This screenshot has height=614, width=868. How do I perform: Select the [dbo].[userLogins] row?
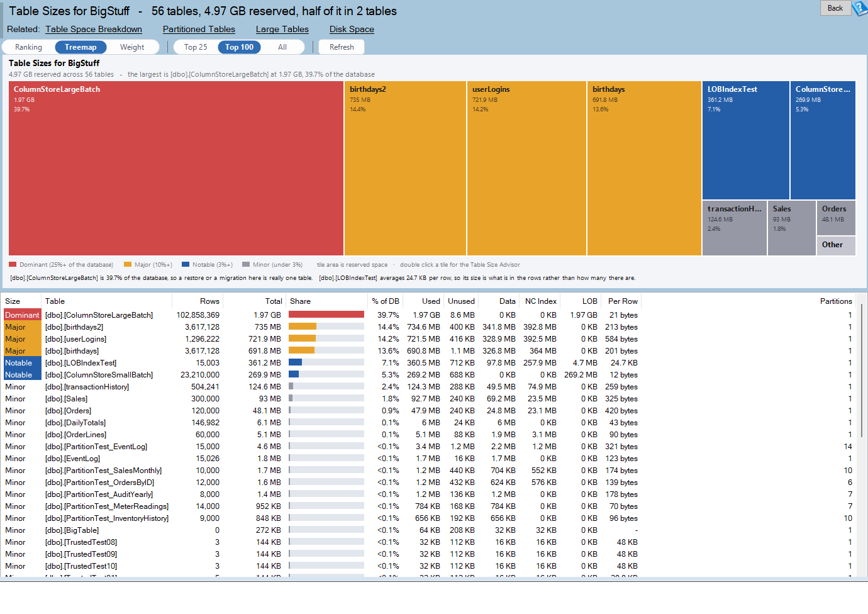pyautogui.click(x=429, y=339)
